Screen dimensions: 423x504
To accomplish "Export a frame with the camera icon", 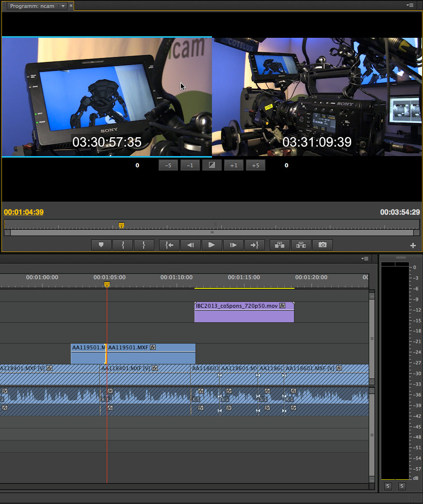I will (x=323, y=245).
